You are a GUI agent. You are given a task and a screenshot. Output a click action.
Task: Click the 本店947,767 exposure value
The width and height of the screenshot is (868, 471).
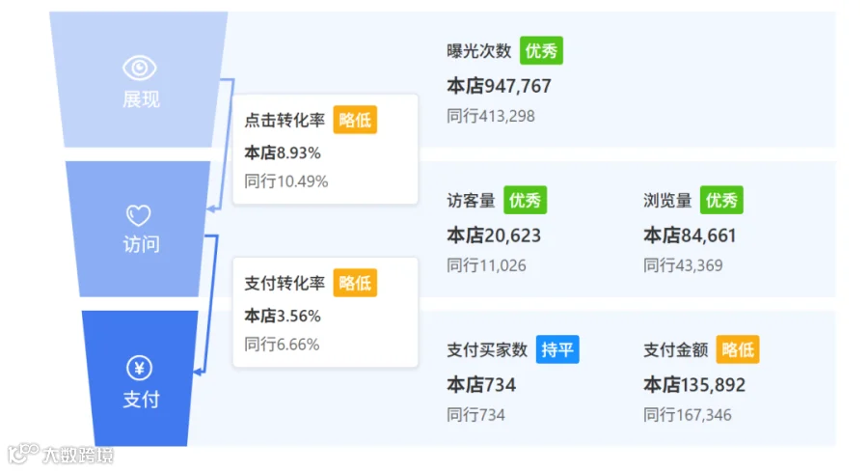point(499,86)
